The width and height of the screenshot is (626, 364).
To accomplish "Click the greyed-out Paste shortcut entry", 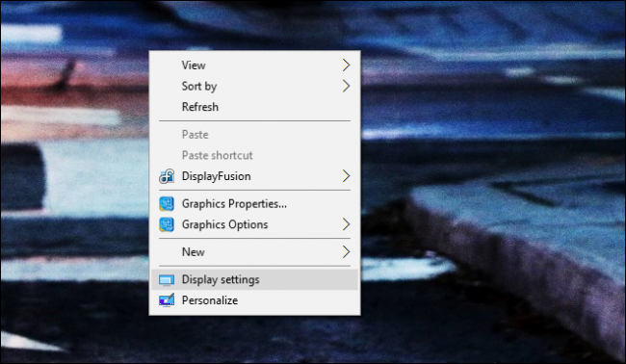I will pos(254,155).
